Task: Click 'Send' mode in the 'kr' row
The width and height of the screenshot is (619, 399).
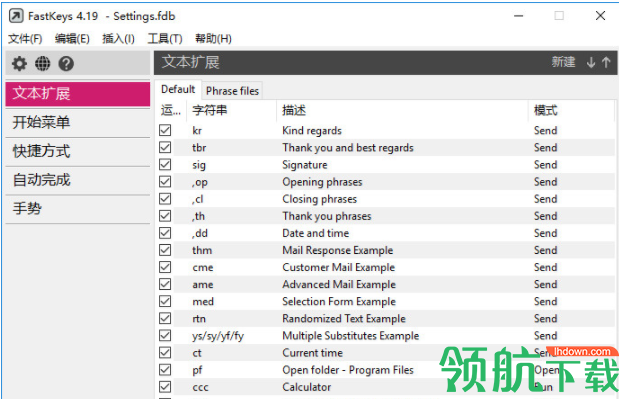Action: (x=545, y=130)
